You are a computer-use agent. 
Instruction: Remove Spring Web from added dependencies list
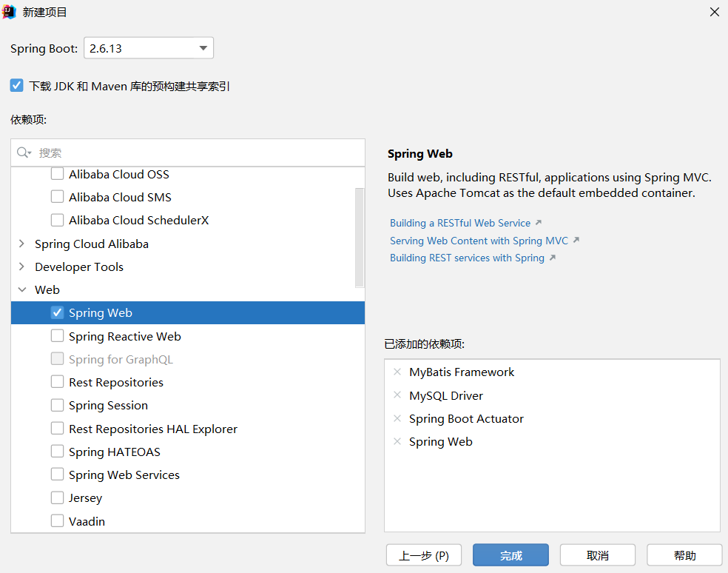pyautogui.click(x=397, y=441)
